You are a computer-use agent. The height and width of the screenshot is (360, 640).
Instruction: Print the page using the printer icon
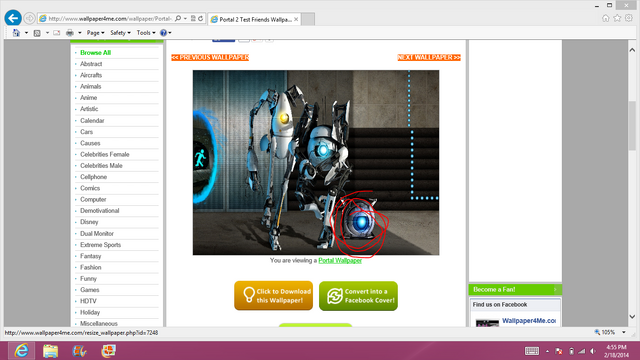(70, 33)
